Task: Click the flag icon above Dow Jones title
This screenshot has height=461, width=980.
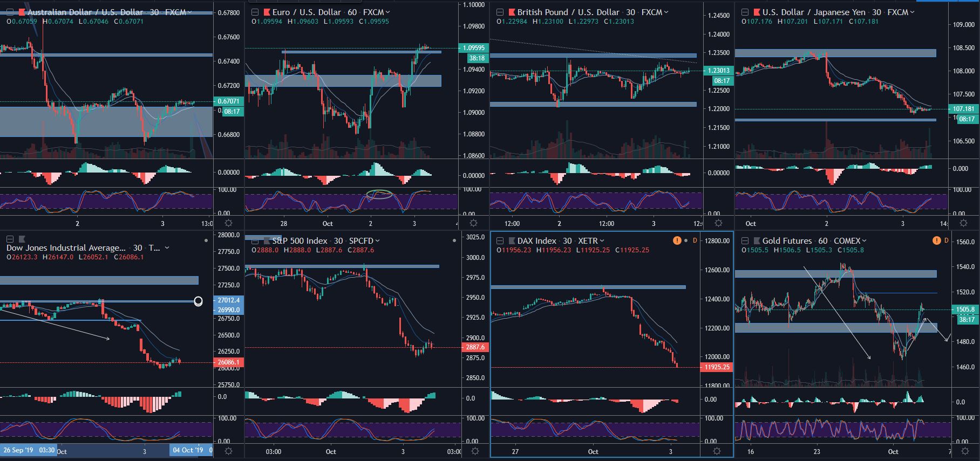Action: click(x=22, y=239)
